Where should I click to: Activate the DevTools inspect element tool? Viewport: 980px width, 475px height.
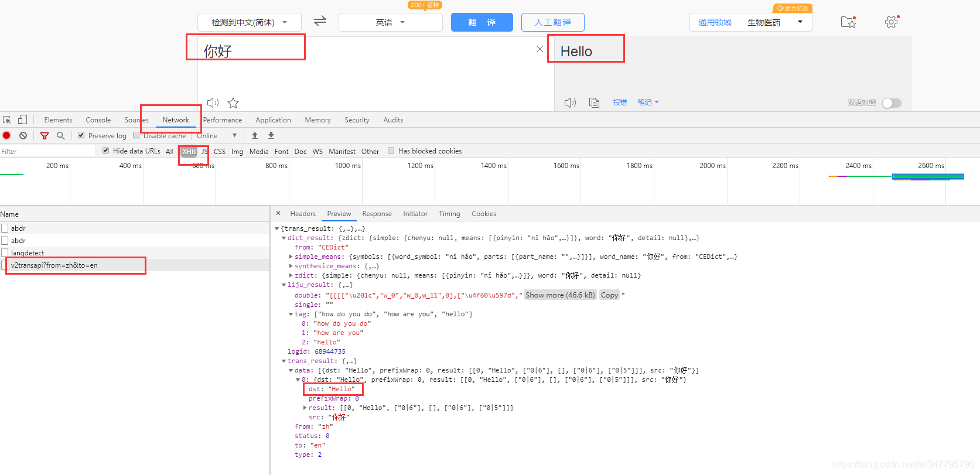point(7,119)
